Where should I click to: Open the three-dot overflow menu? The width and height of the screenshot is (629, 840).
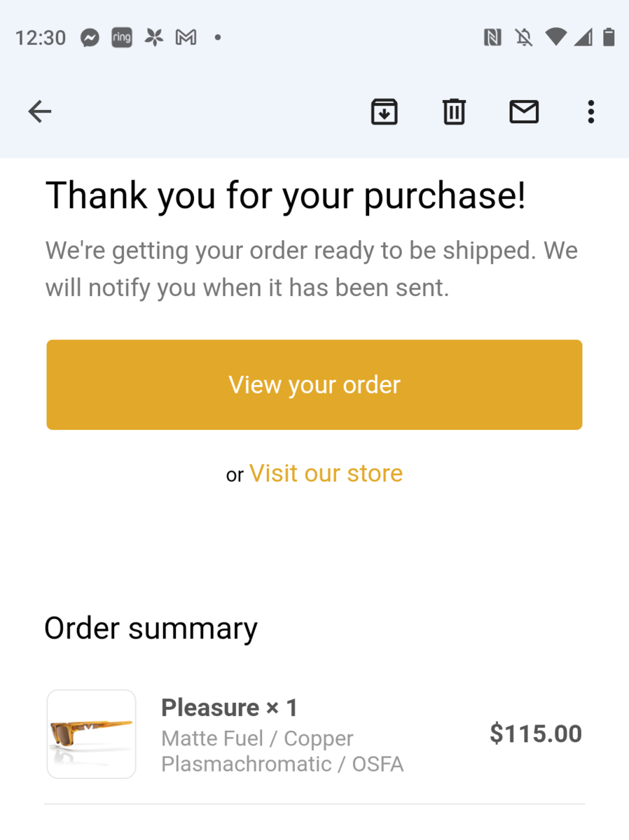coord(591,111)
